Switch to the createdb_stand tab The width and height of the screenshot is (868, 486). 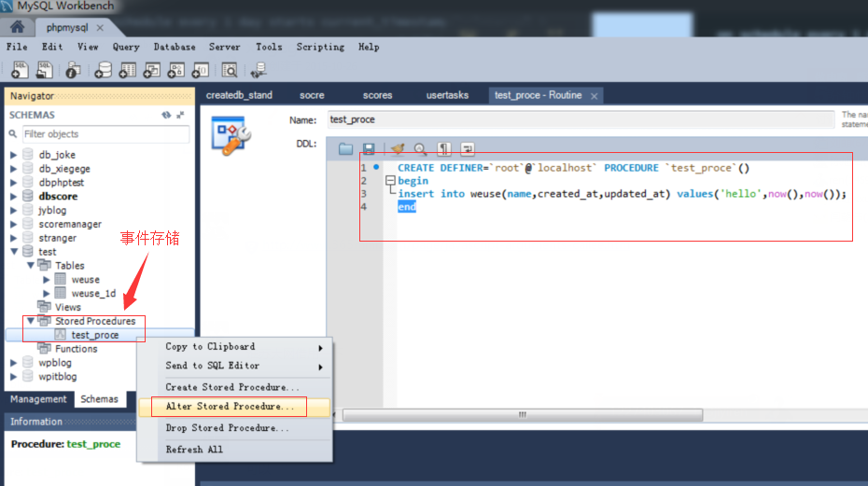239,95
